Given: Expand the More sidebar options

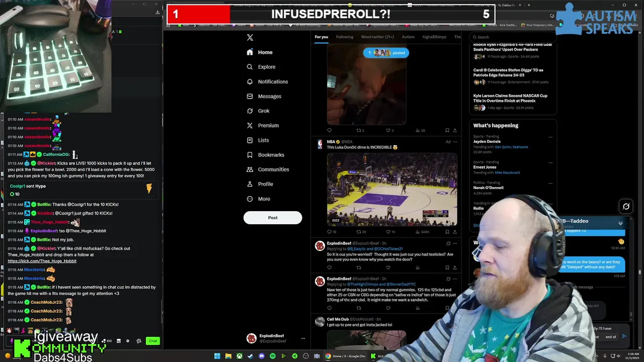Looking at the screenshot, I should coord(258,199).
